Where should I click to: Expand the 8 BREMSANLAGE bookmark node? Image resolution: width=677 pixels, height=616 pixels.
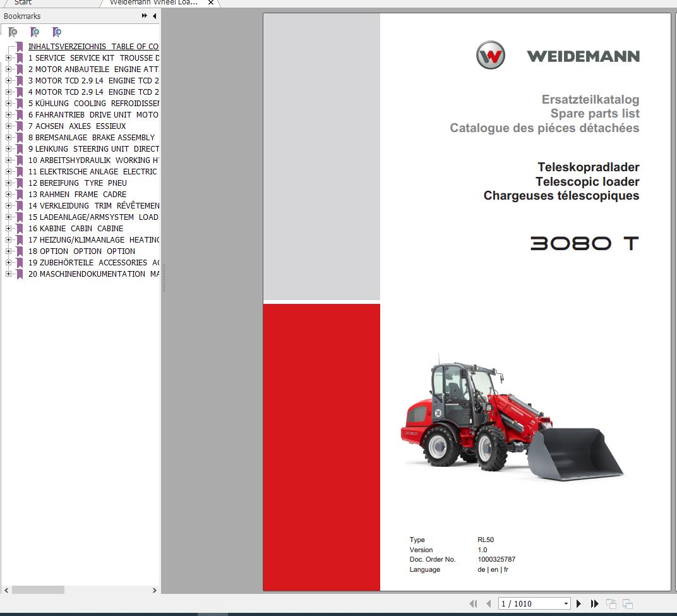[8, 137]
